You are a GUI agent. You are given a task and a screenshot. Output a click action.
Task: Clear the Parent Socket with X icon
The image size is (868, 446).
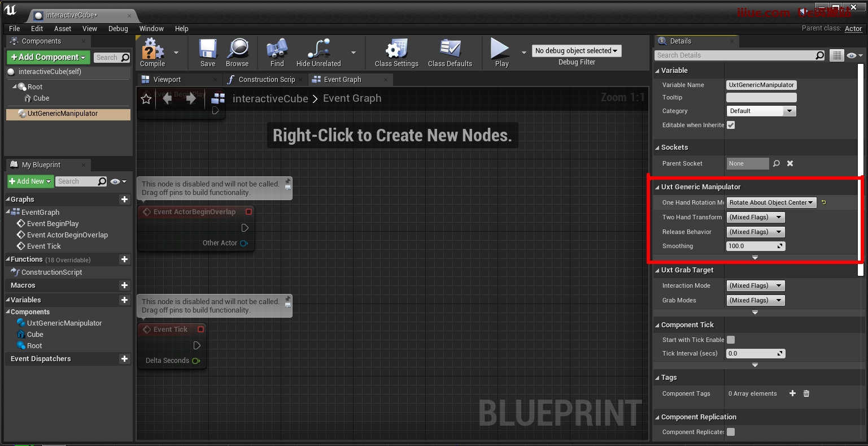pyautogui.click(x=790, y=163)
